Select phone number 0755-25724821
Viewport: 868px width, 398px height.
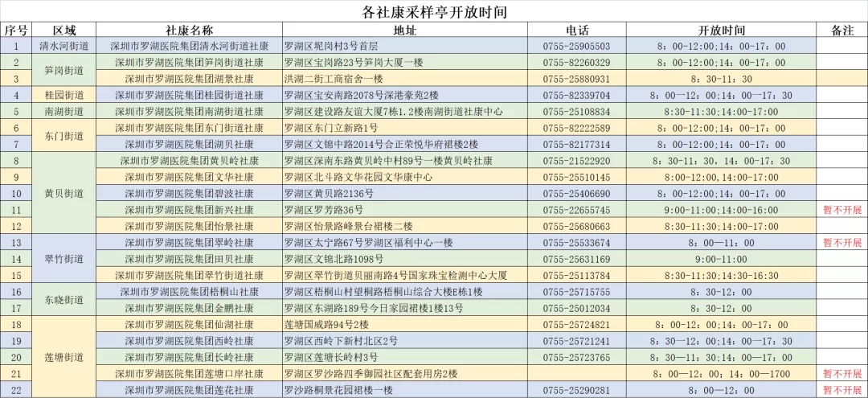pyautogui.click(x=577, y=325)
